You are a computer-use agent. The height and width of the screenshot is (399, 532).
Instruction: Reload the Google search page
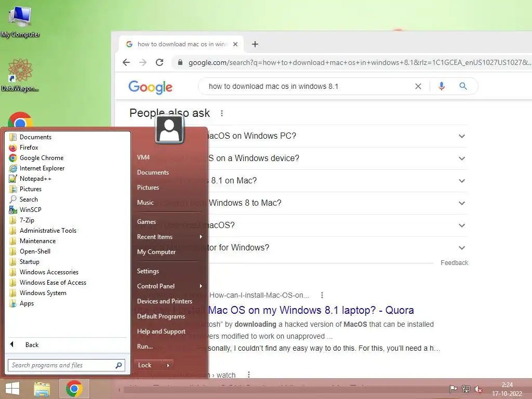[159, 62]
